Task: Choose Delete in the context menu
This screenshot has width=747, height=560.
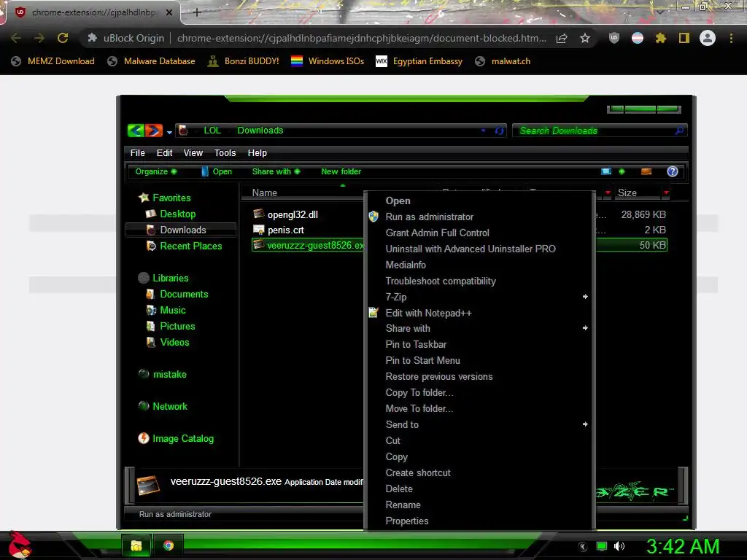Action: [399, 489]
